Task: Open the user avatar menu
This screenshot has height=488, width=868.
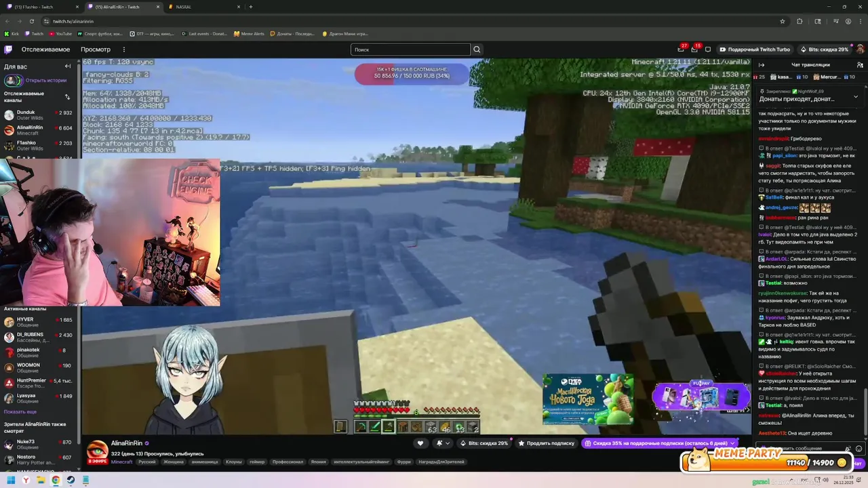Action: (x=860, y=49)
